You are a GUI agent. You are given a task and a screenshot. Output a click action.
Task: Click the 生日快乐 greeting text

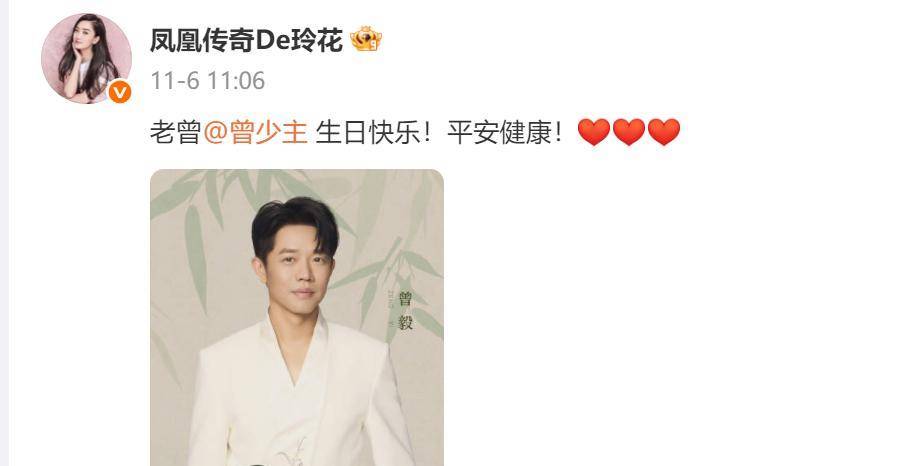tap(368, 132)
